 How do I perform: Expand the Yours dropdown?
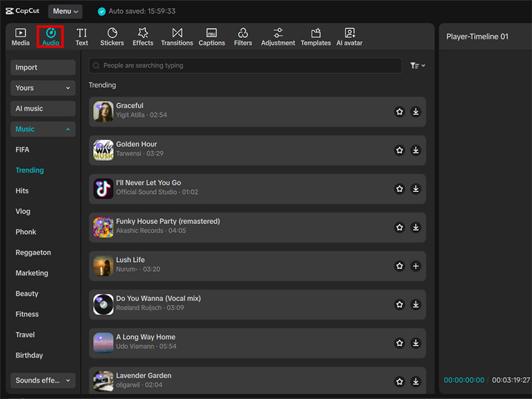43,88
